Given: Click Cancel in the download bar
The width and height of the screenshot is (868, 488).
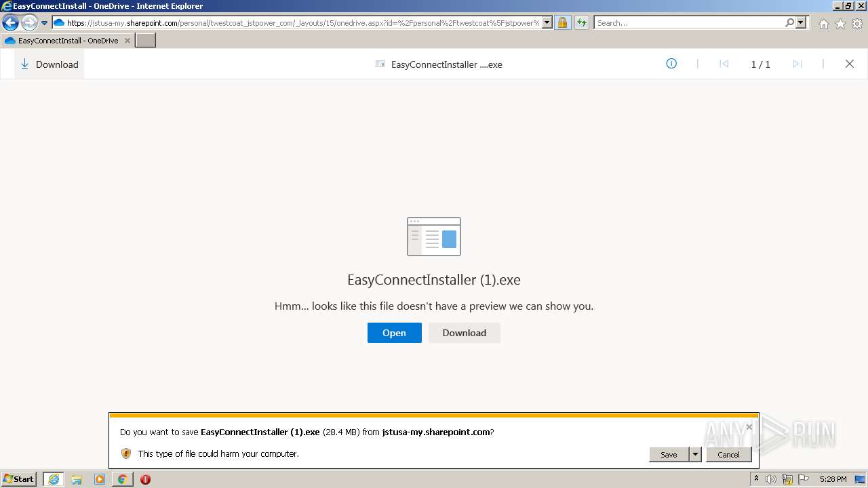Looking at the screenshot, I should click(x=728, y=455).
